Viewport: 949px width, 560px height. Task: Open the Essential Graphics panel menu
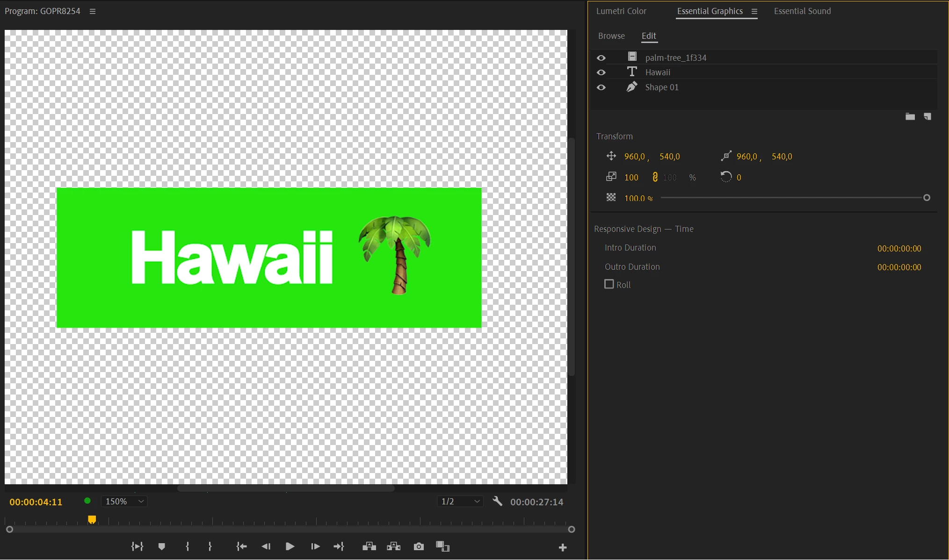point(754,11)
